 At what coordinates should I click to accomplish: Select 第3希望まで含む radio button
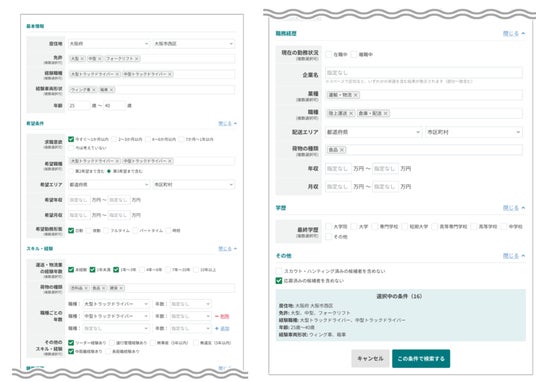coord(109,171)
